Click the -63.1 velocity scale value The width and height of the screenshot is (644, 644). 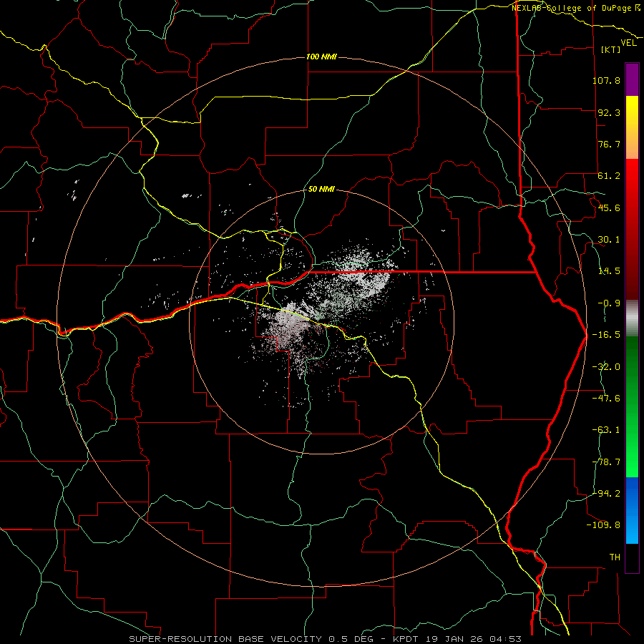[x=606, y=430]
